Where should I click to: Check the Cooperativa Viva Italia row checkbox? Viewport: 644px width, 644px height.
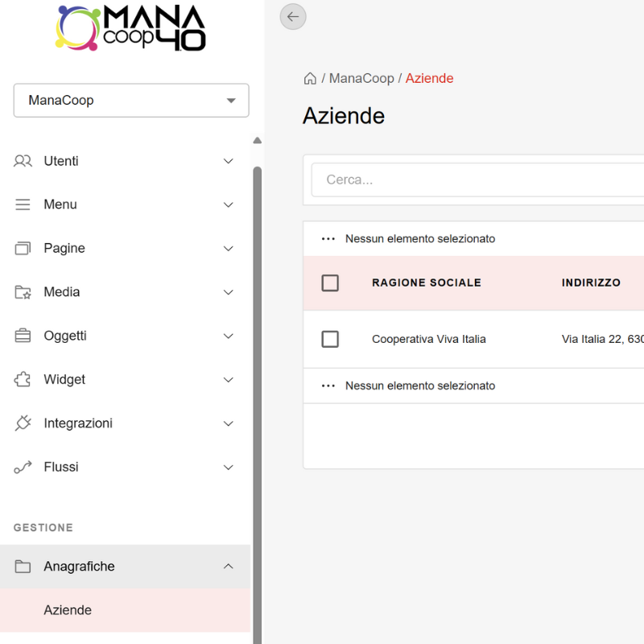click(x=330, y=339)
